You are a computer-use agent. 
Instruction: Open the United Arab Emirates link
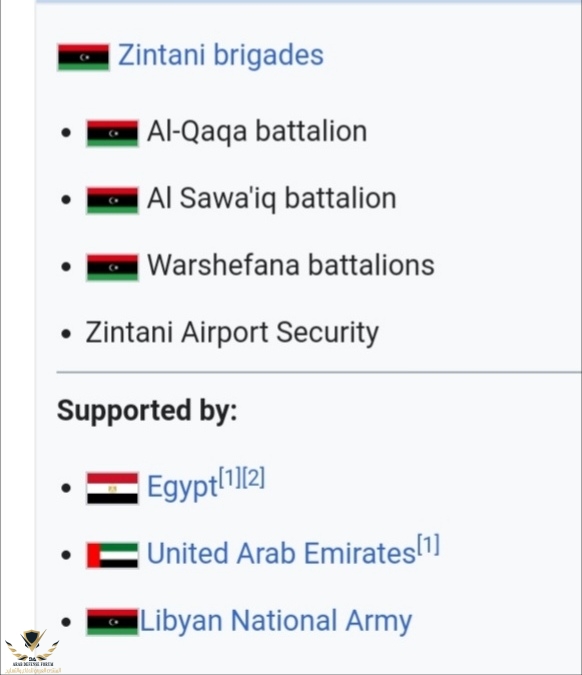281,553
